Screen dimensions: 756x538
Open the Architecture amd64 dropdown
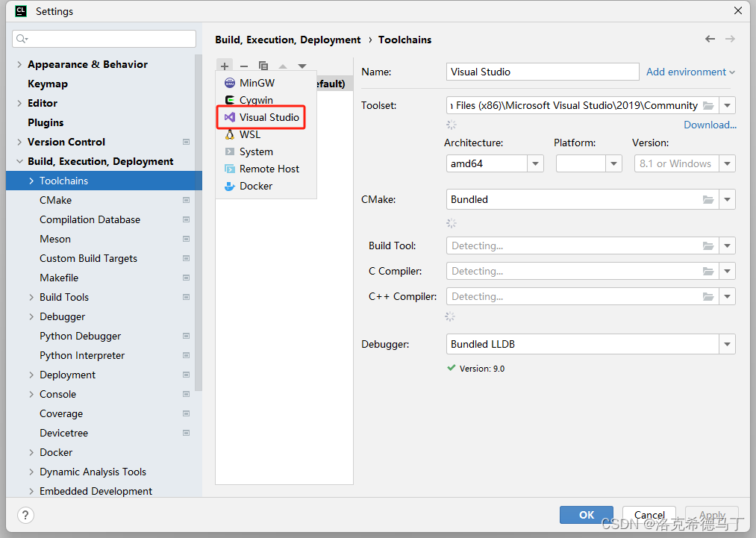tap(535, 164)
